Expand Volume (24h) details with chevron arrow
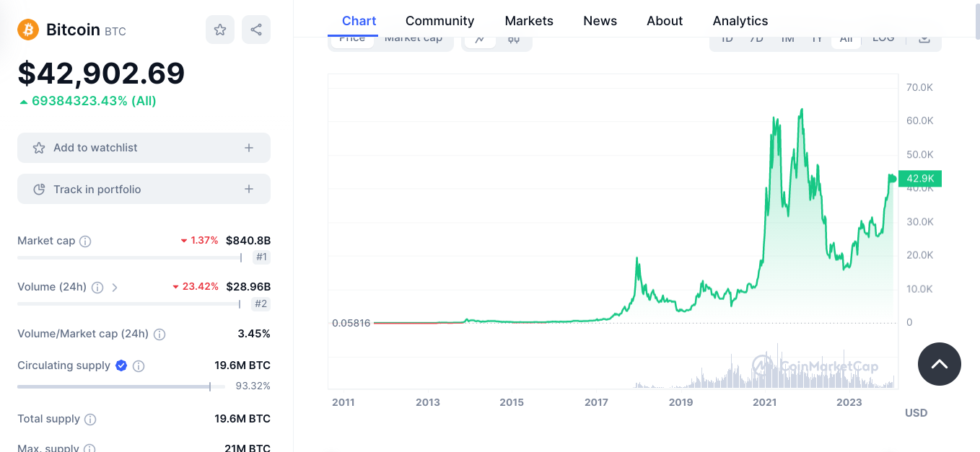 tap(115, 287)
